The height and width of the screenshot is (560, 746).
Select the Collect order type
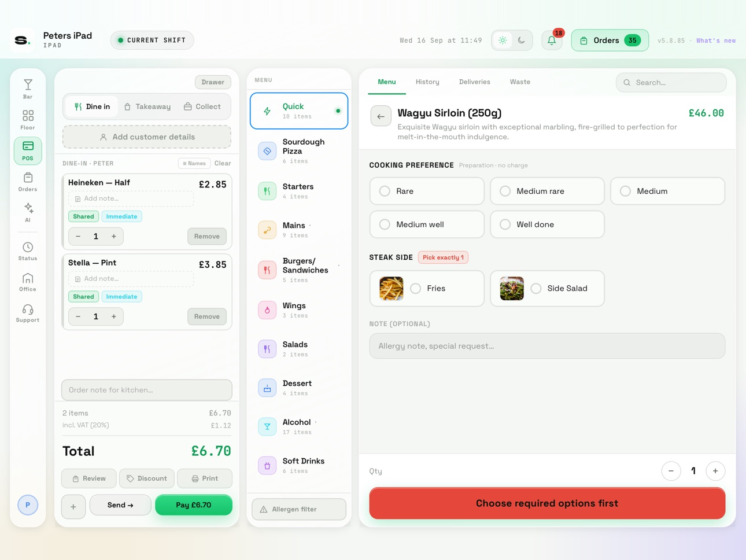point(202,106)
